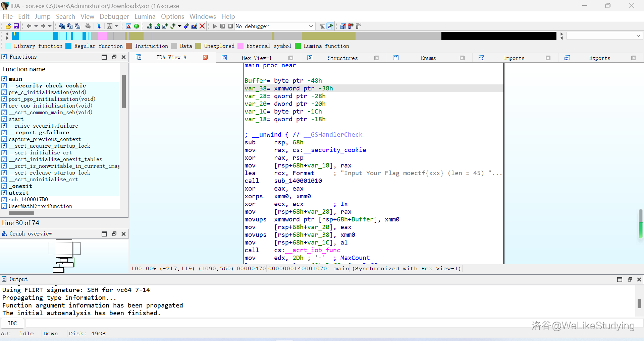Click the open file folder icon
644x341 pixels.
(8, 26)
